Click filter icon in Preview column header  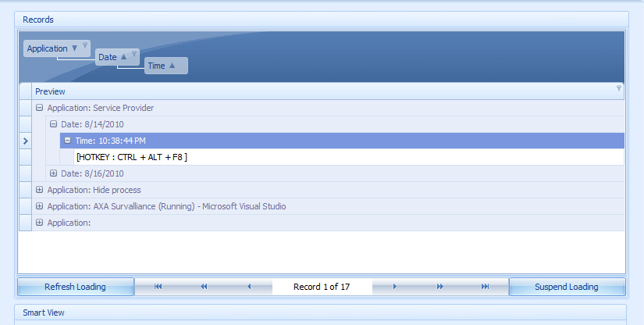tap(619, 88)
